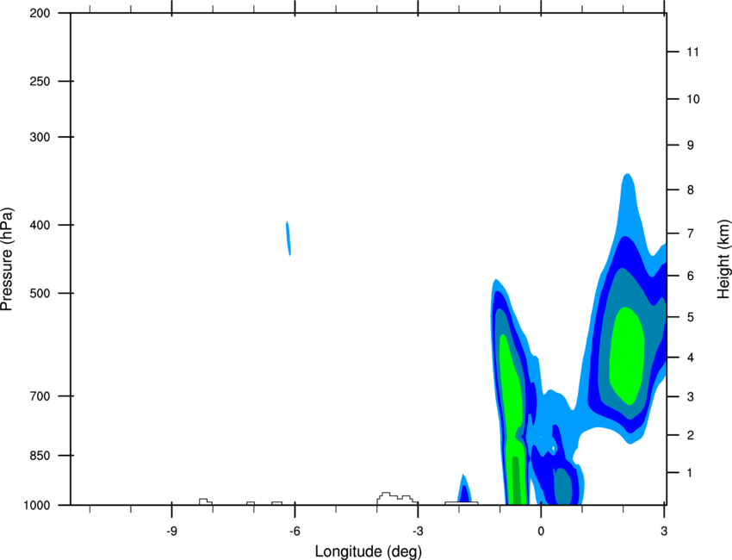Click the -3 longitude tick label
Viewport: 732px width, 560px height.
point(418,532)
